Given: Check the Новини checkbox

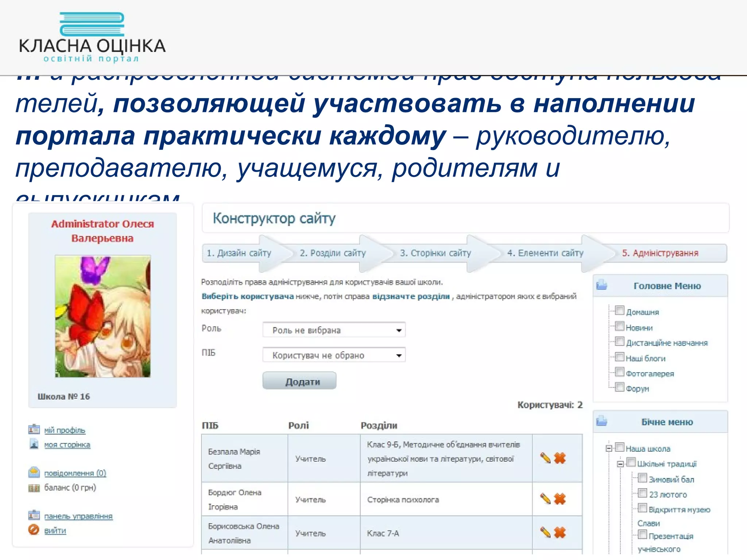Looking at the screenshot, I should (620, 326).
